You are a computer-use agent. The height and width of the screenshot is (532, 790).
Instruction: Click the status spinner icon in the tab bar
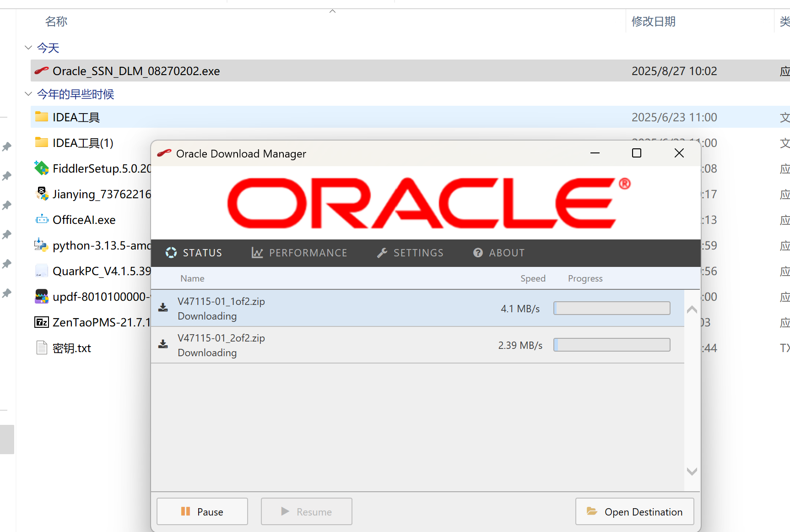click(x=171, y=253)
